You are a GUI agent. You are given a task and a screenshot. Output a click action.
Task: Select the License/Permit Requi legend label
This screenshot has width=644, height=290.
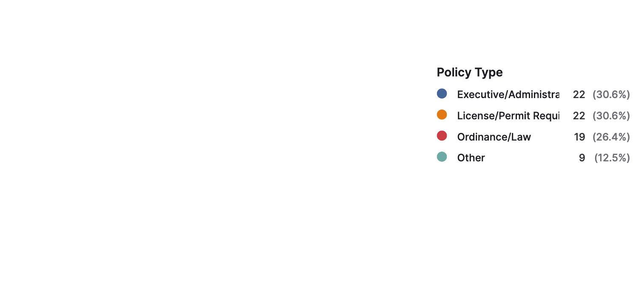(x=508, y=115)
